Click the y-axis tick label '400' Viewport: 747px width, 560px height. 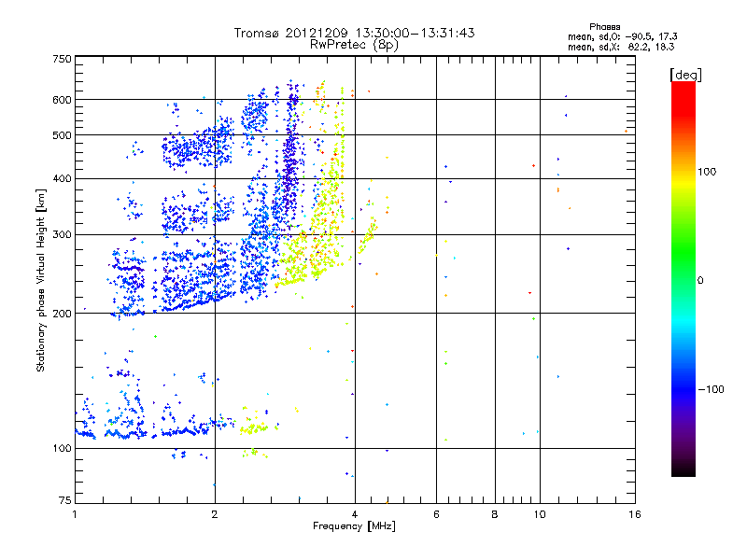click(62, 178)
